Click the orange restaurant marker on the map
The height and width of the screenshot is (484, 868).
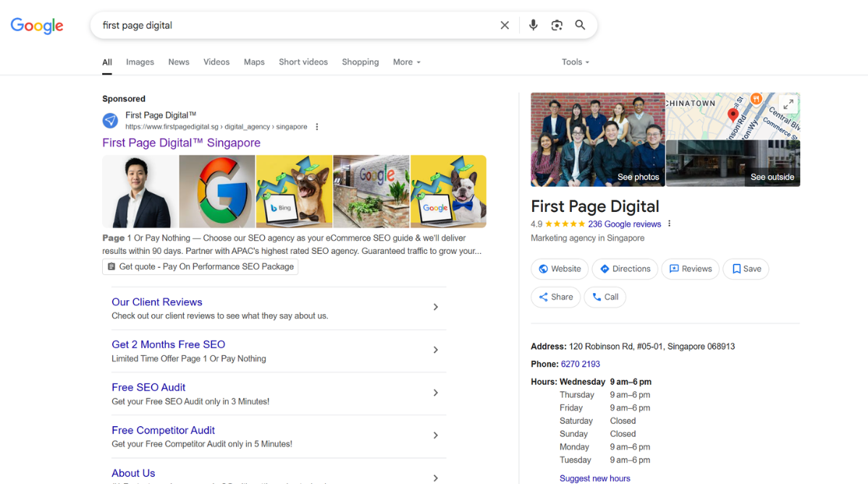[756, 98]
